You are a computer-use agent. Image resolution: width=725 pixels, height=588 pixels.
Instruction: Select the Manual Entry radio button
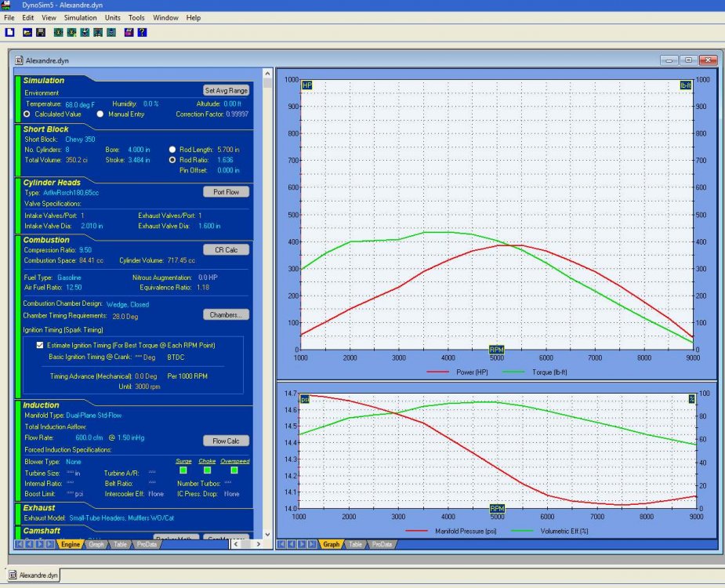pos(100,114)
